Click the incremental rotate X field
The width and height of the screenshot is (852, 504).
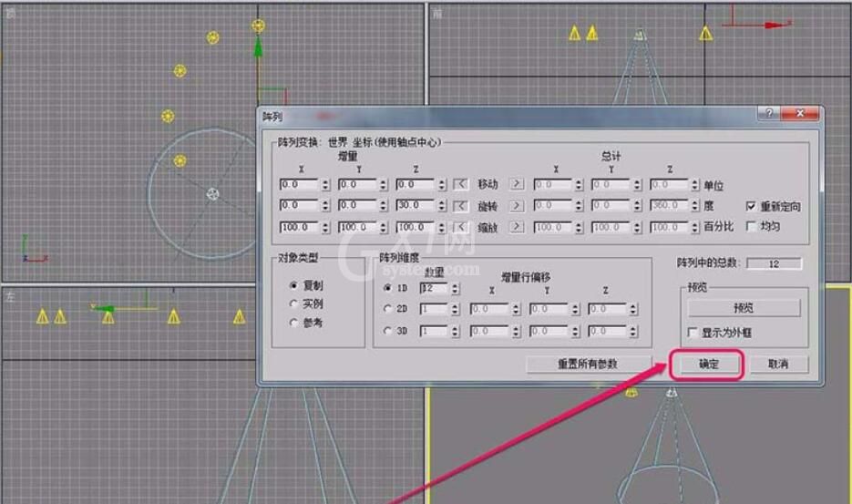(x=300, y=205)
